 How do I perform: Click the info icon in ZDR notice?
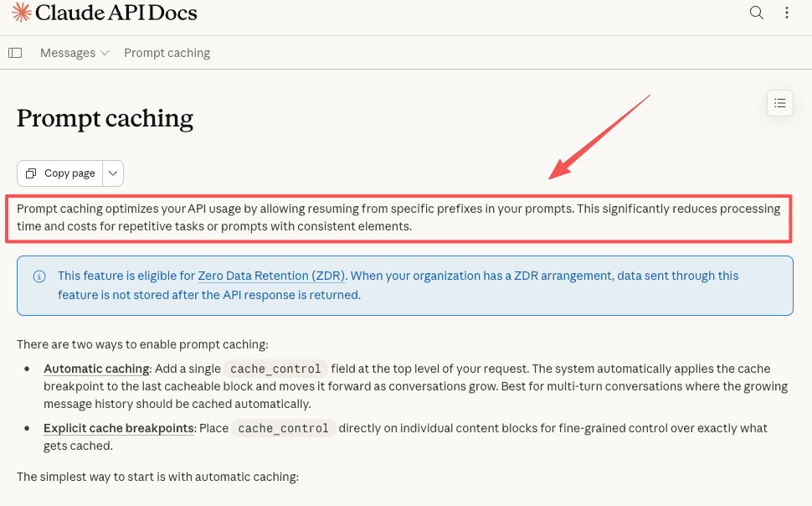pos(39,276)
